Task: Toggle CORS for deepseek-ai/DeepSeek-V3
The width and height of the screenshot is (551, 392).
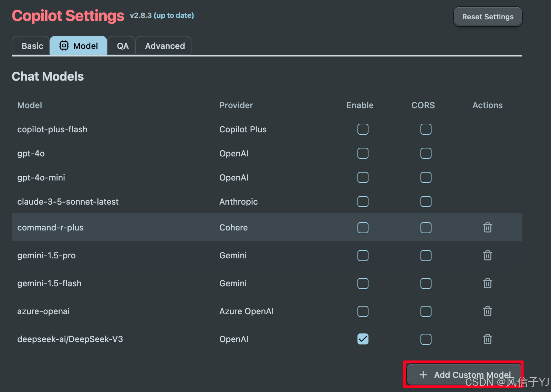Action: coord(426,339)
